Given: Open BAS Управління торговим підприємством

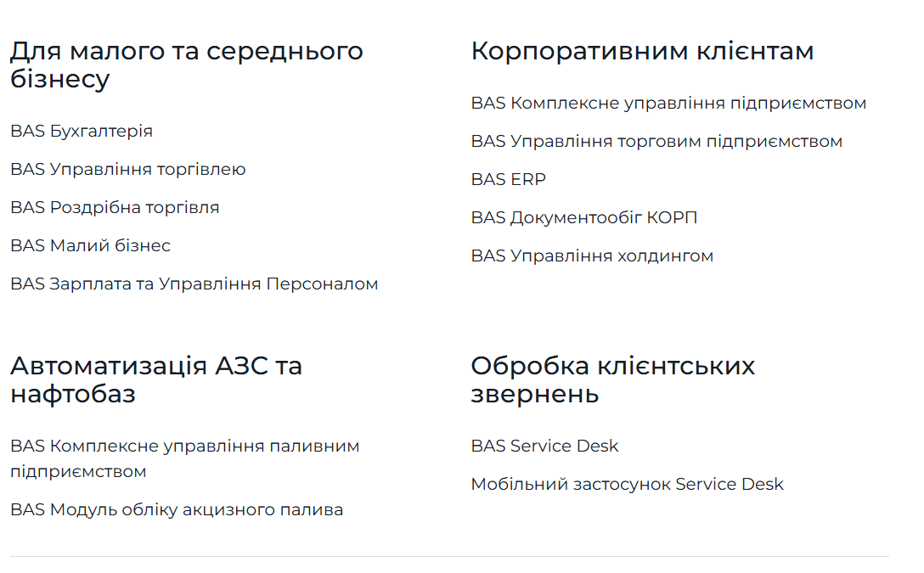Looking at the screenshot, I should 657,141.
